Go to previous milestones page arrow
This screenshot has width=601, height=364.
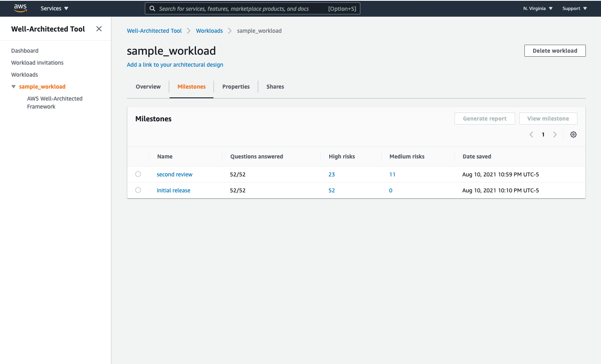tap(531, 135)
